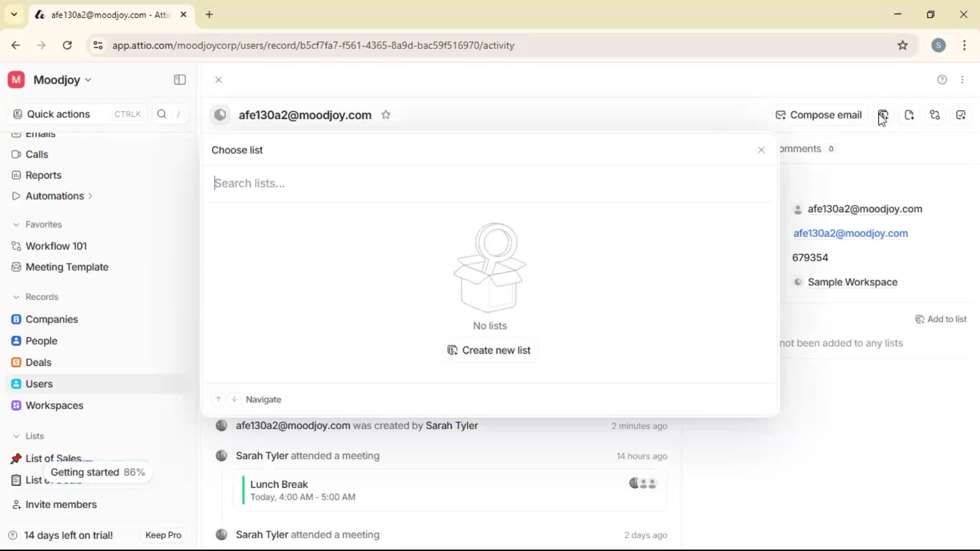Create a note with the page-plus toolbar icon

point(910,115)
